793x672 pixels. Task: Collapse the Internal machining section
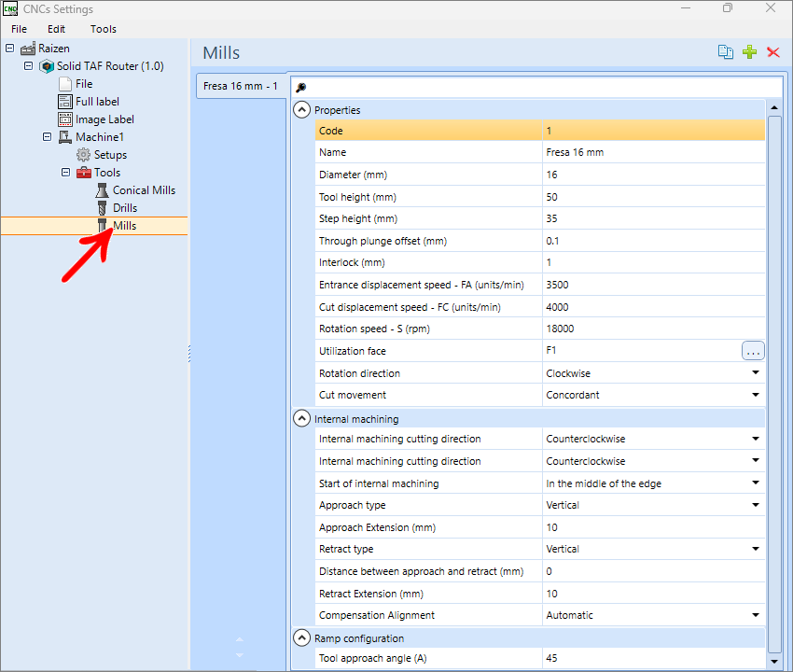pyautogui.click(x=302, y=418)
